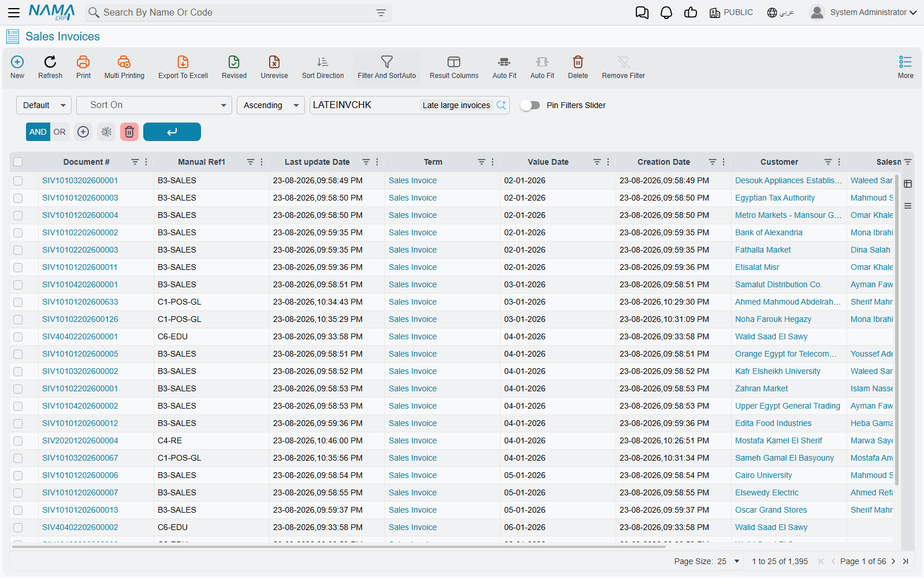Click the Delete toolbar icon
This screenshot has width=924, height=578.
[578, 67]
